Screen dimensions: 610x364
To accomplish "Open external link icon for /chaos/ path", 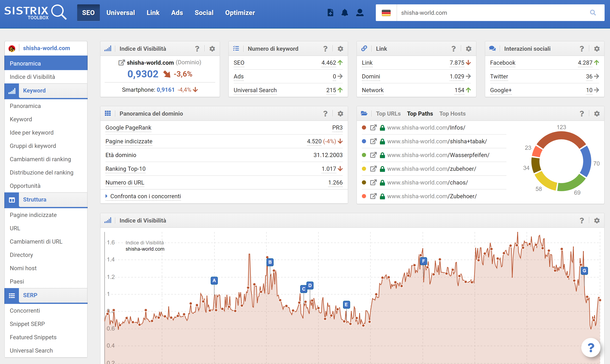I will pos(373,182).
